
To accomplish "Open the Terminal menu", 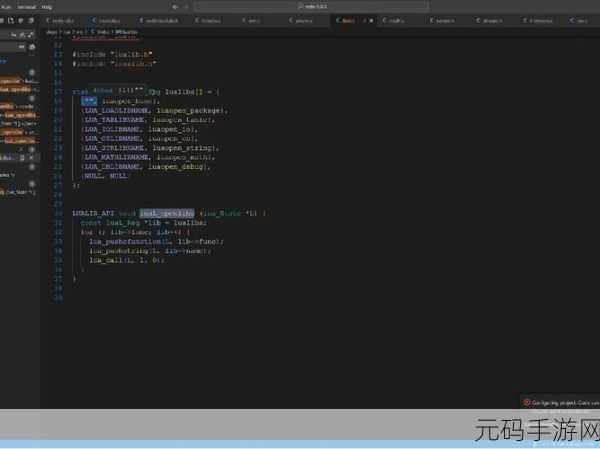I will 26,7.
